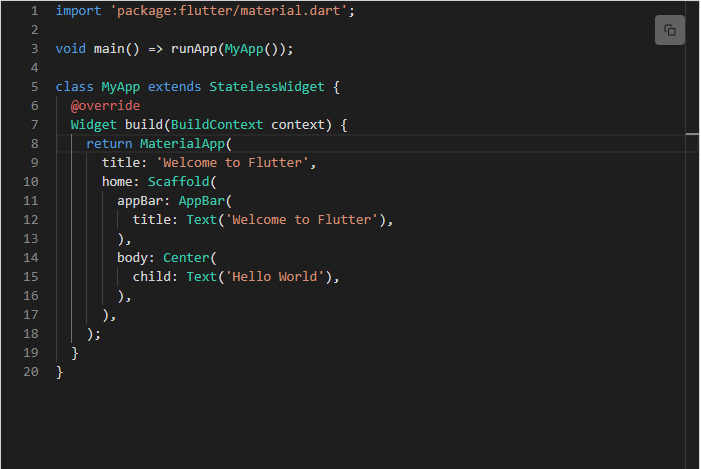The height and width of the screenshot is (469, 701).
Task: Click Center on line 14
Action: [186, 258]
